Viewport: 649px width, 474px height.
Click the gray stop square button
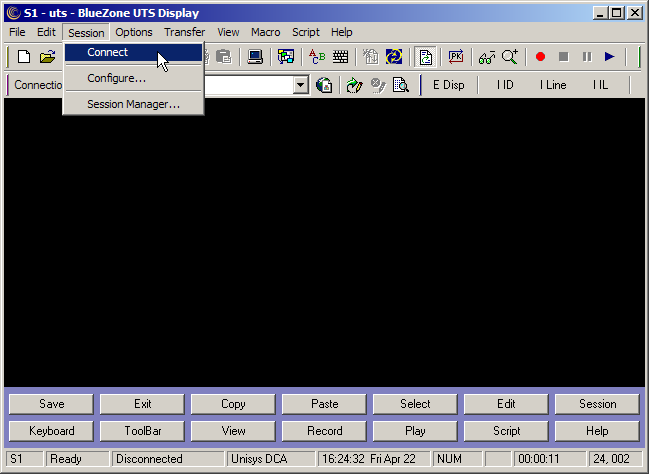tap(563, 57)
